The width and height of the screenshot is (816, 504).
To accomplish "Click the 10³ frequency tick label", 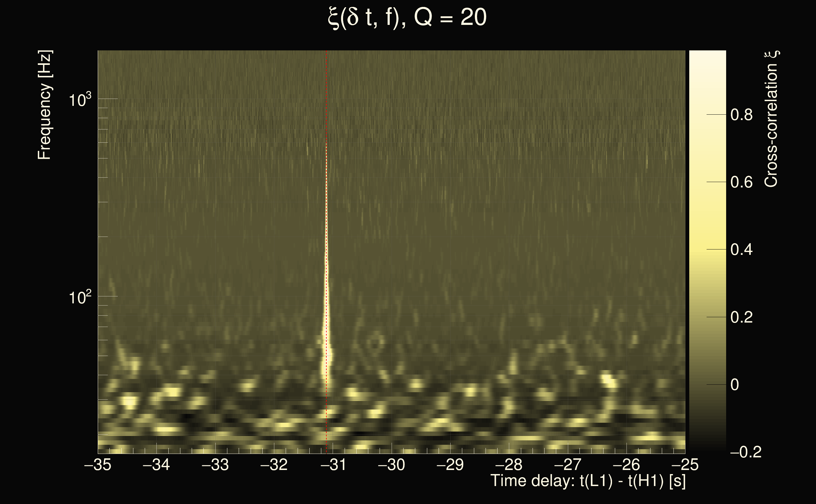I will pyautogui.click(x=79, y=100).
